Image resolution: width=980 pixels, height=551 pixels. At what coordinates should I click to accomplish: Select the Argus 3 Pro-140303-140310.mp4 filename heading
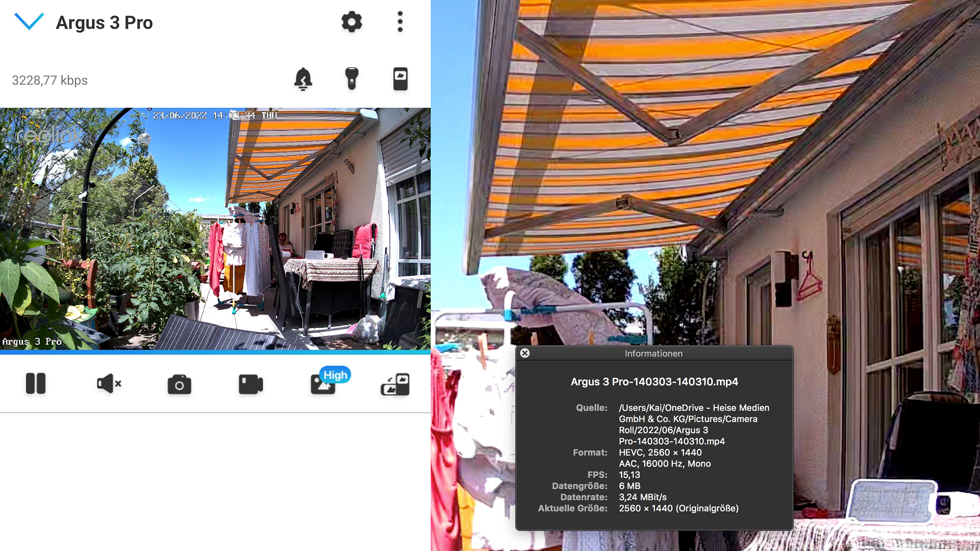click(x=654, y=382)
